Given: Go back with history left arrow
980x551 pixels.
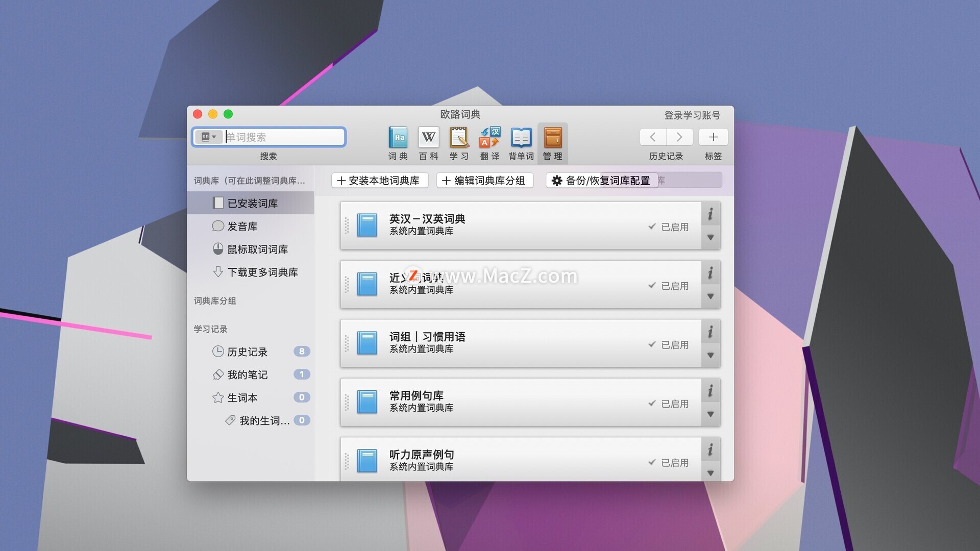Looking at the screenshot, I should click(653, 137).
